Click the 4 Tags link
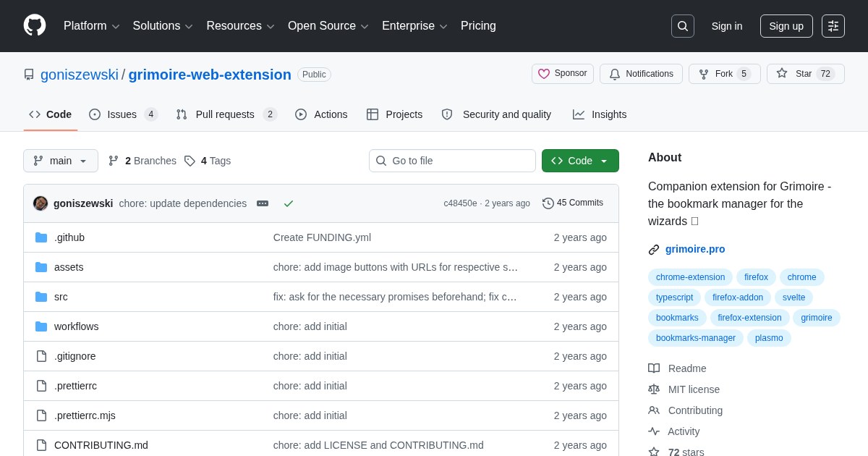This screenshot has height=456, width=868. 208,161
